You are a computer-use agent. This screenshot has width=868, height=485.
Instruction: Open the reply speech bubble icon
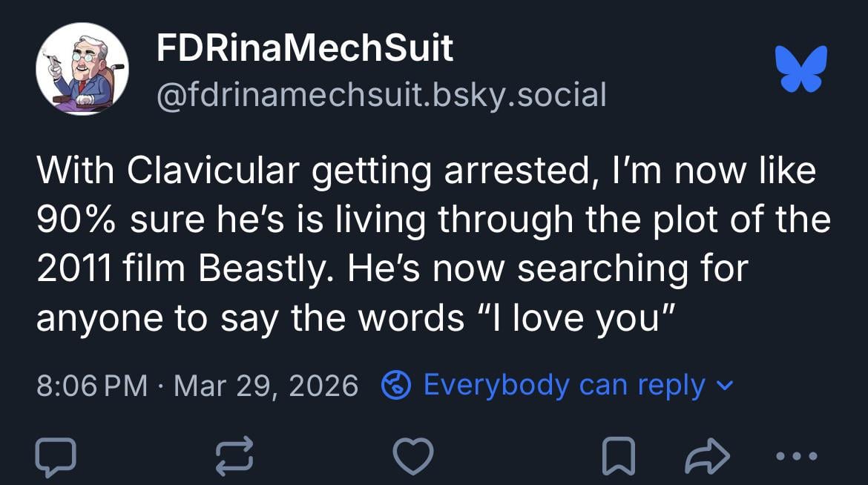(56, 455)
